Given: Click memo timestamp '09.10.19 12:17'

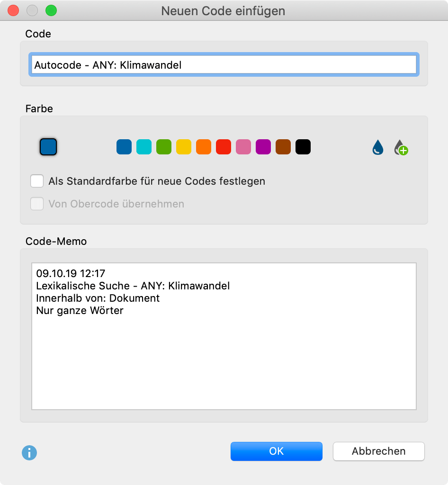Looking at the screenshot, I should (71, 273).
